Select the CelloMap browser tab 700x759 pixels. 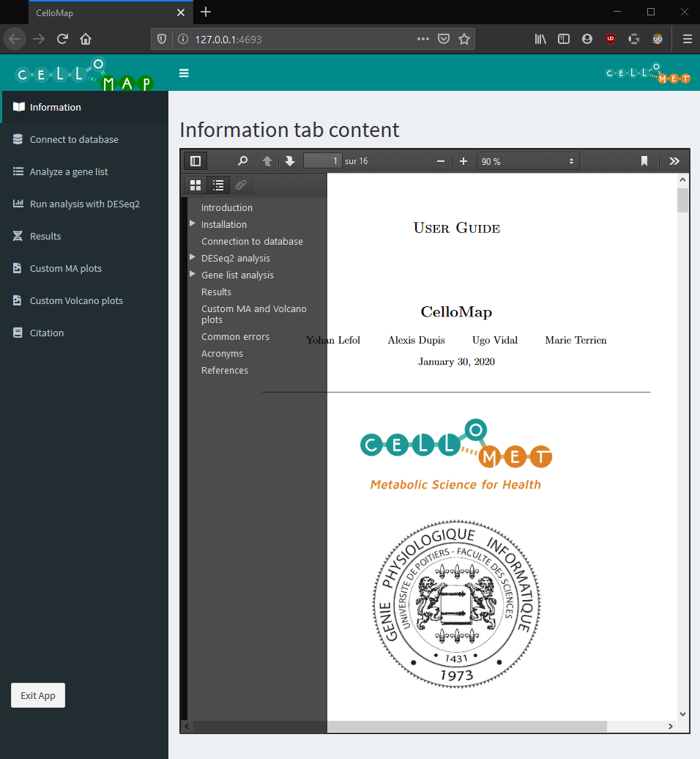click(x=111, y=12)
